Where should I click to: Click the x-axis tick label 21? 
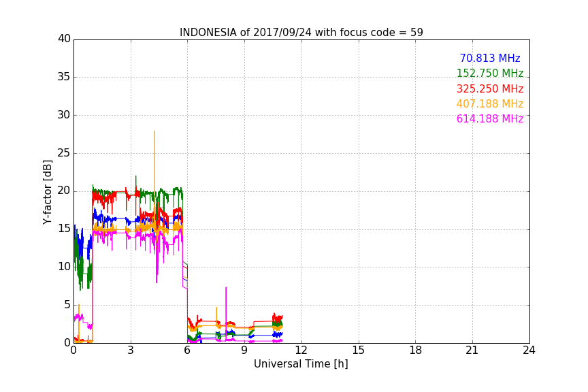(x=472, y=350)
